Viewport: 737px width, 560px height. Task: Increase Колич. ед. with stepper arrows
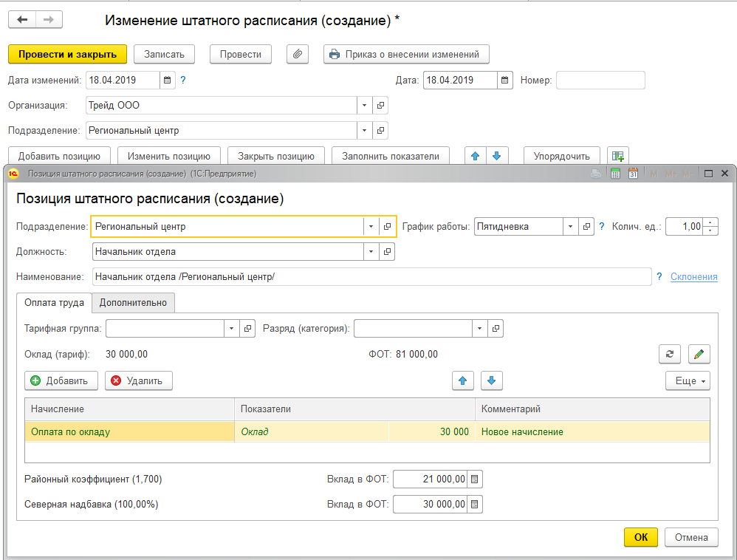pos(710,223)
